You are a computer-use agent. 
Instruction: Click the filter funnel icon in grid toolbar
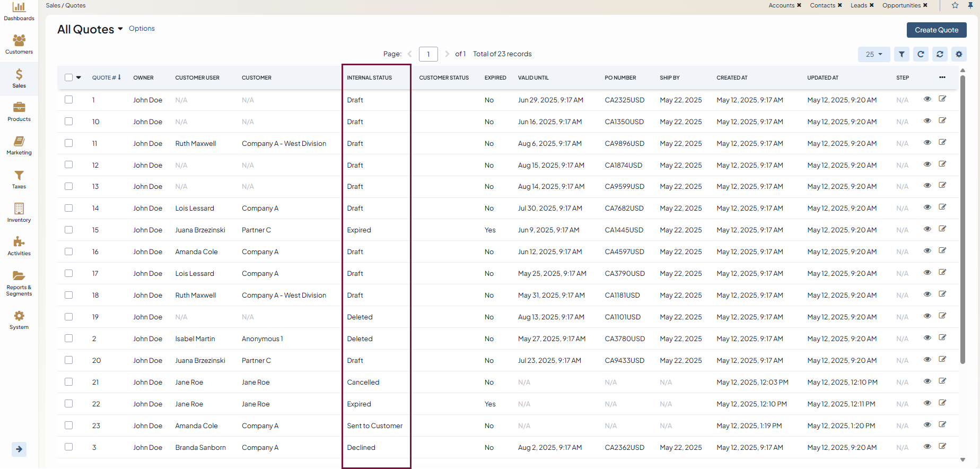pos(902,54)
